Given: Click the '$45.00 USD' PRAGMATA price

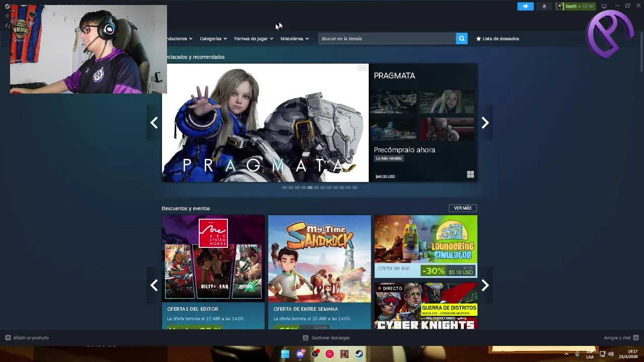Looking at the screenshot, I should coord(385,176).
